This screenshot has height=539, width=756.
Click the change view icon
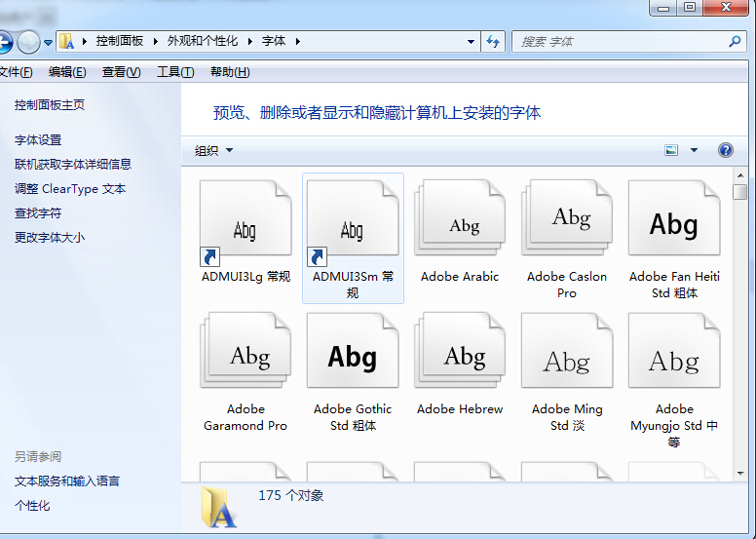(x=671, y=150)
